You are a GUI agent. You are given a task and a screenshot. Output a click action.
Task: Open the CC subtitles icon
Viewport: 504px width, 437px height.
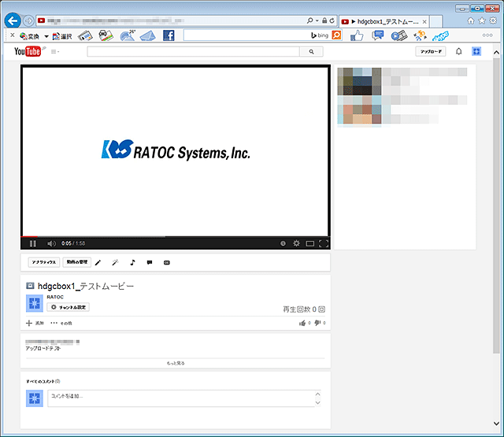pyautogui.click(x=166, y=263)
